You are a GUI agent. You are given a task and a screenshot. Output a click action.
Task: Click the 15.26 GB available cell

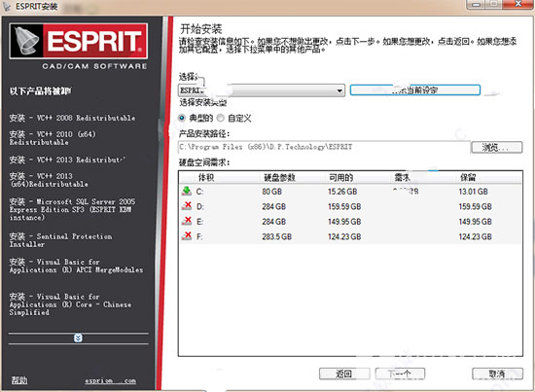[342, 192]
